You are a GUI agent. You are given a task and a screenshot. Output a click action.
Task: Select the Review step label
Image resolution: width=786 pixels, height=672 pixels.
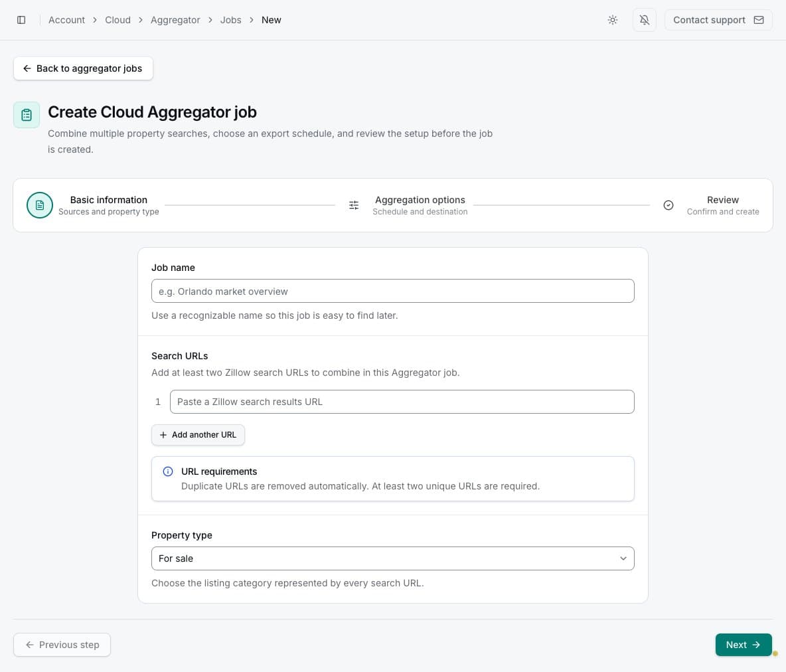[723, 200]
